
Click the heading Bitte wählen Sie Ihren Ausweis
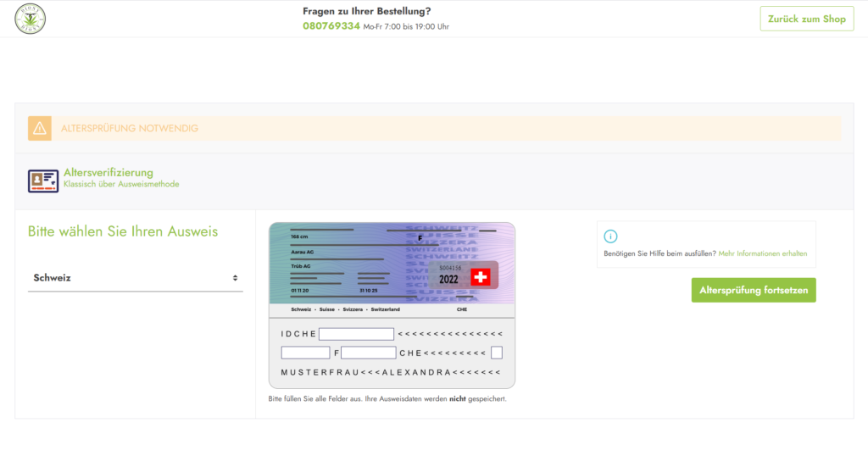tap(123, 231)
